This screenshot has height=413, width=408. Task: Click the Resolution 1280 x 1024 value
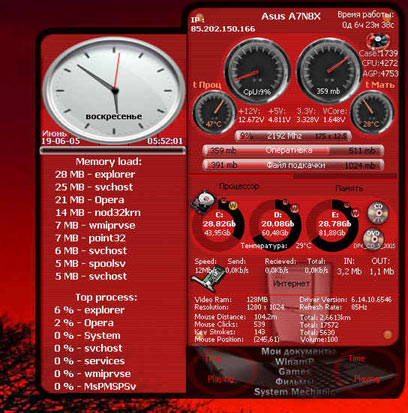point(265,307)
